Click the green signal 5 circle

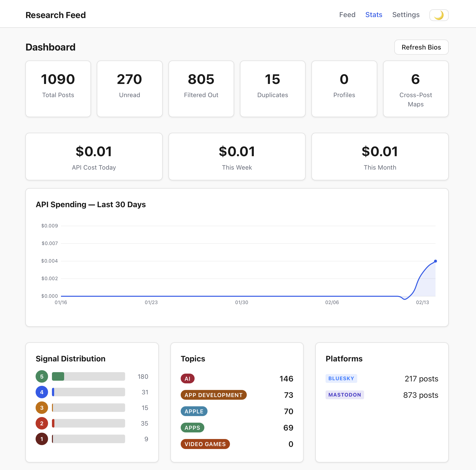pos(42,376)
